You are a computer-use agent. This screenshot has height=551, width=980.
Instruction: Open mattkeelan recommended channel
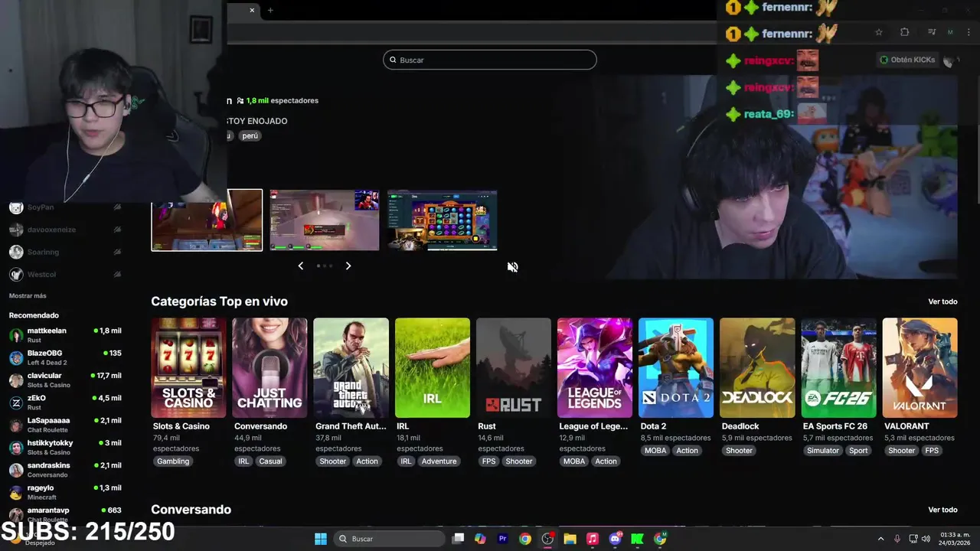(x=65, y=335)
